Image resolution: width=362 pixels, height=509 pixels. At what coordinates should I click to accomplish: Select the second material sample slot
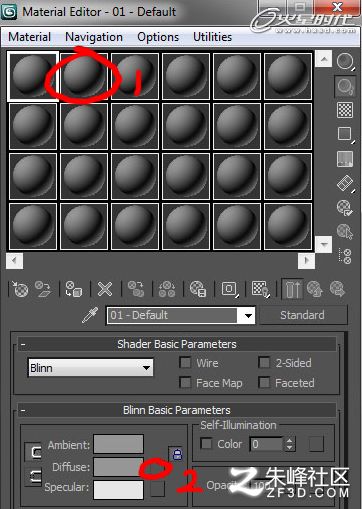84,76
